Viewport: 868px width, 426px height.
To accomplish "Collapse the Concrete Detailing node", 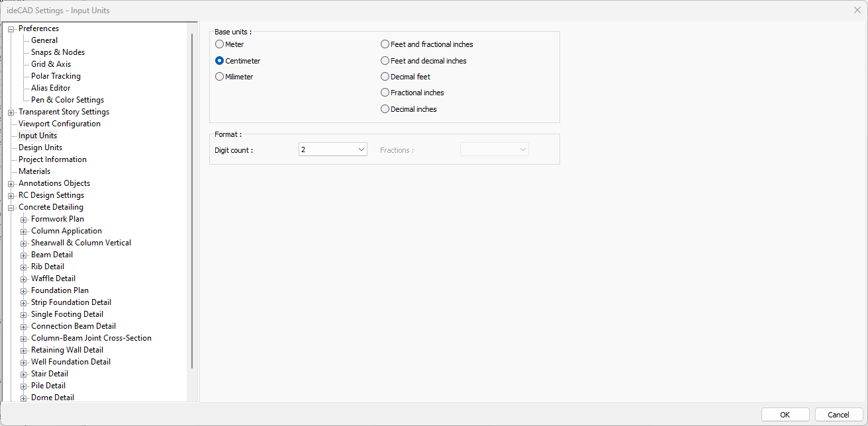I will (x=11, y=208).
